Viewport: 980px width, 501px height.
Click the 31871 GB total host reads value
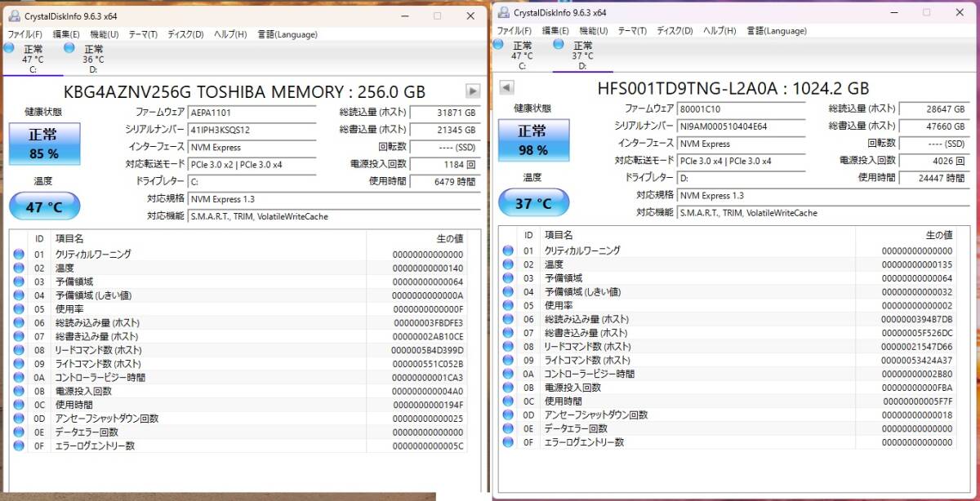(x=443, y=112)
